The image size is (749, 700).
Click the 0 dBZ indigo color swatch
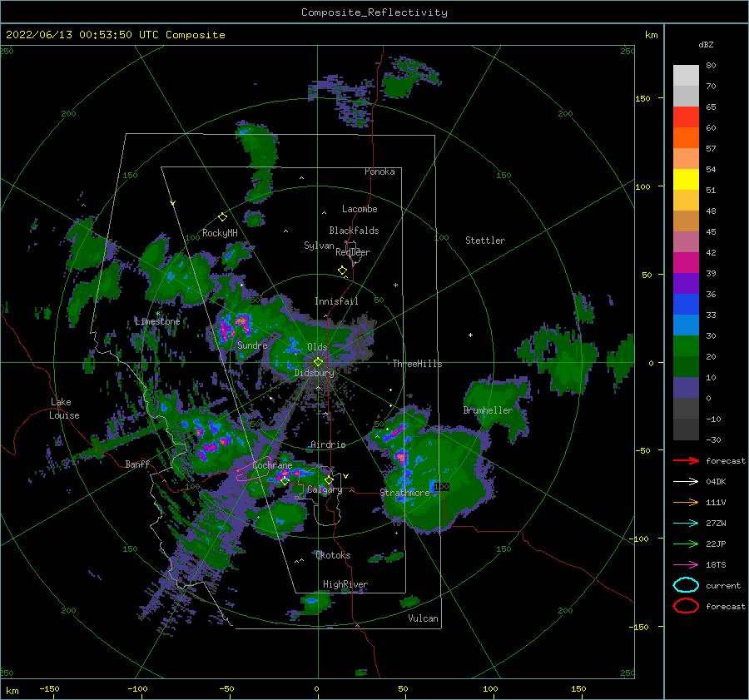click(686, 387)
